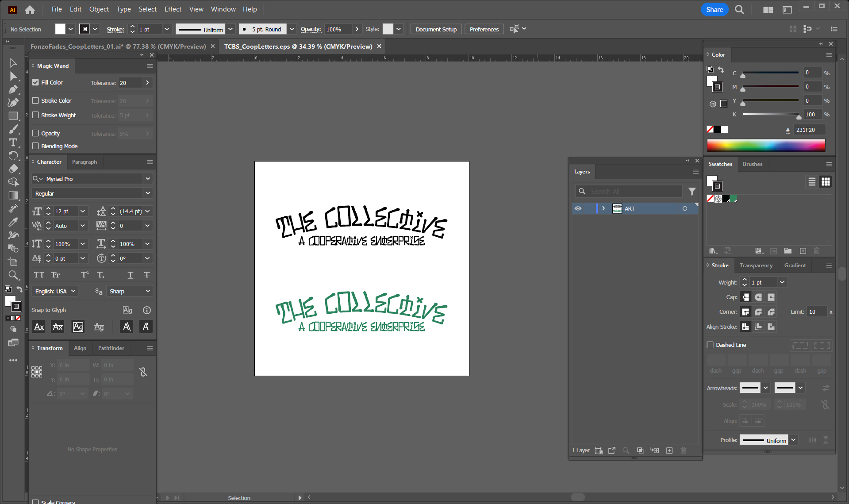Select the Paintbrush tool
The height and width of the screenshot is (504, 849).
(13, 129)
